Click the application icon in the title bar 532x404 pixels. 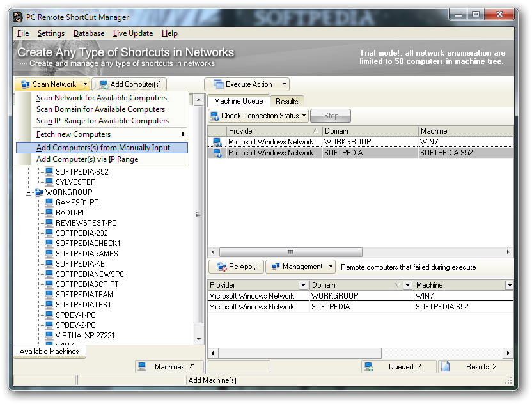pyautogui.click(x=18, y=17)
